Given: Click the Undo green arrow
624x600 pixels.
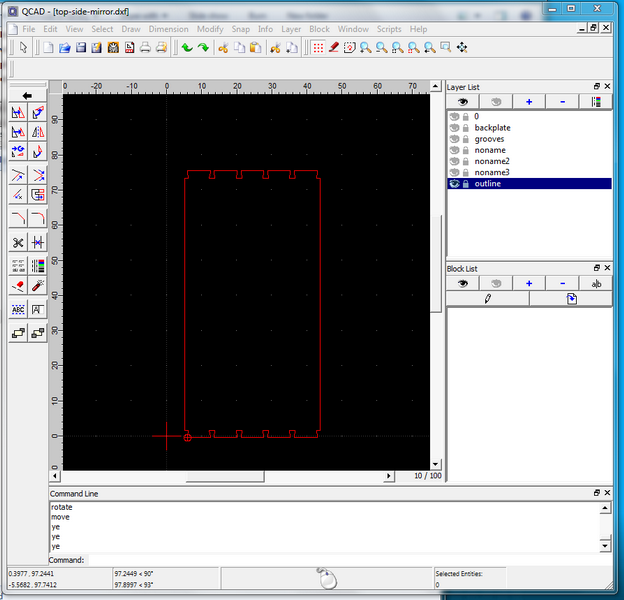Looking at the screenshot, I should pyautogui.click(x=187, y=48).
